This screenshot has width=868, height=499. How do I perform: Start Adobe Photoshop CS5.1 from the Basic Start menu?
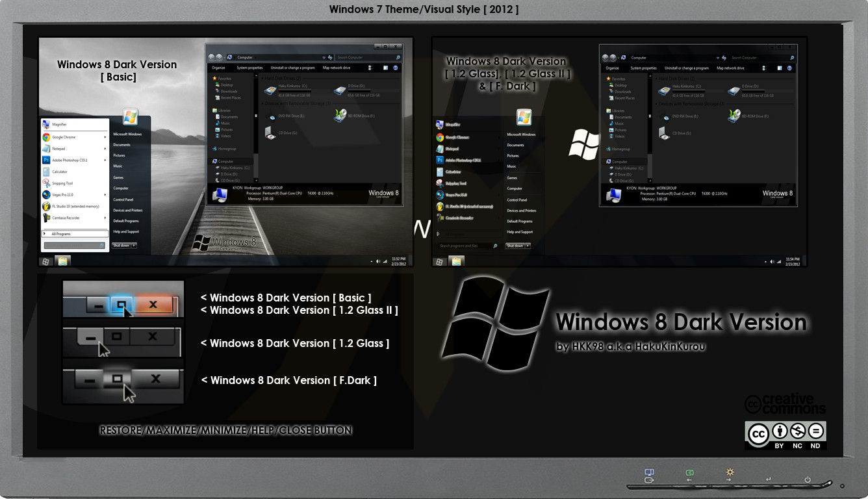click(x=74, y=160)
